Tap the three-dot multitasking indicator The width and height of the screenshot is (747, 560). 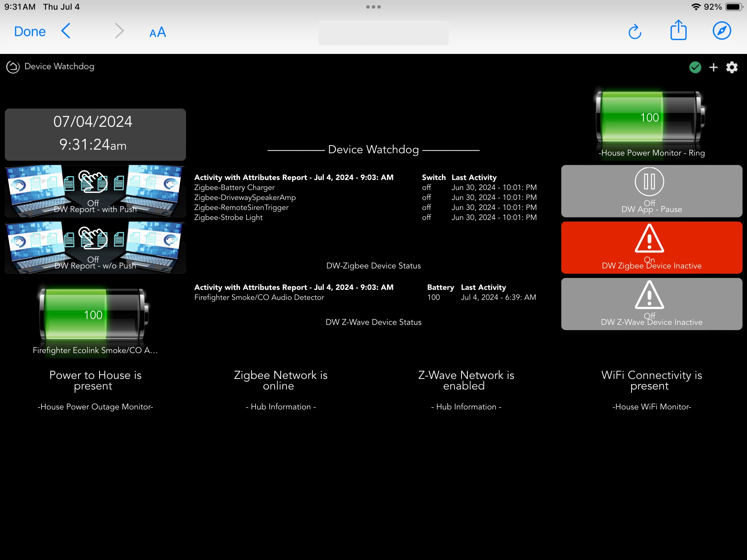pyautogui.click(x=373, y=7)
